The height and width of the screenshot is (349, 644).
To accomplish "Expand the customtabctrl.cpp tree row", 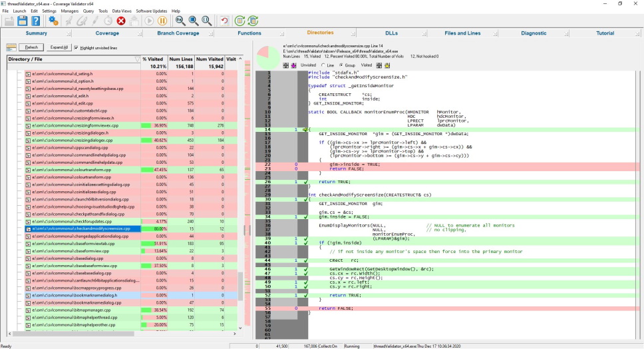I will click(28, 111).
